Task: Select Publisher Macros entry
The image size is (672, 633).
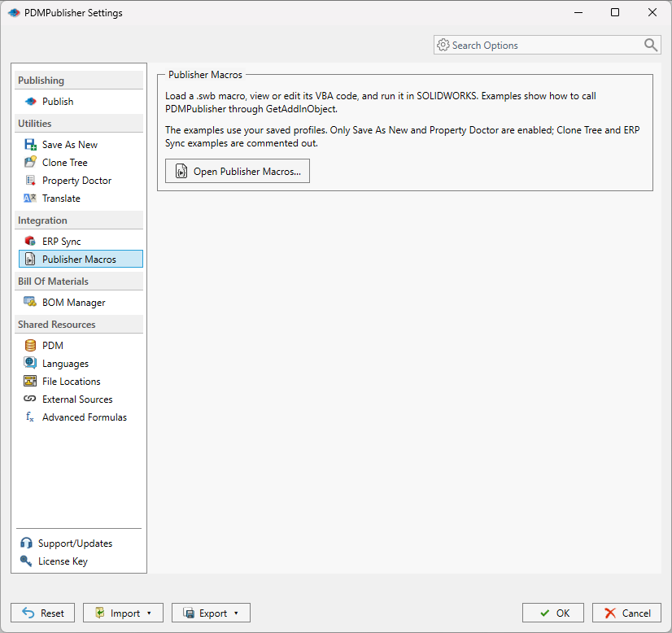Action: [81, 260]
